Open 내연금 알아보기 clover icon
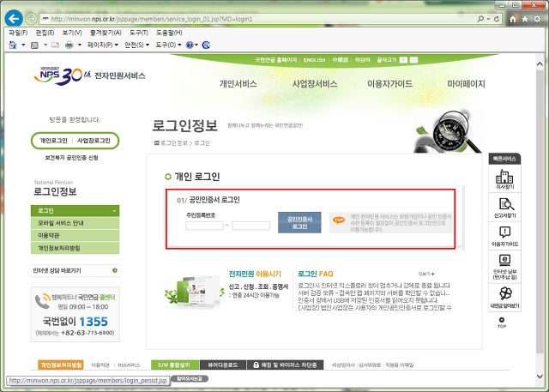The height and width of the screenshot is (392, 549). [504, 298]
